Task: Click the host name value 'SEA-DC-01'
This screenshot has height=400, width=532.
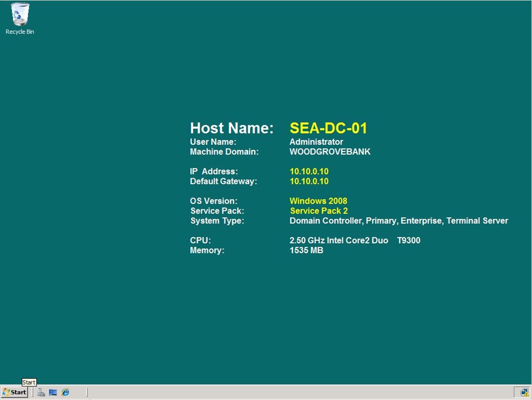Action: [x=328, y=128]
